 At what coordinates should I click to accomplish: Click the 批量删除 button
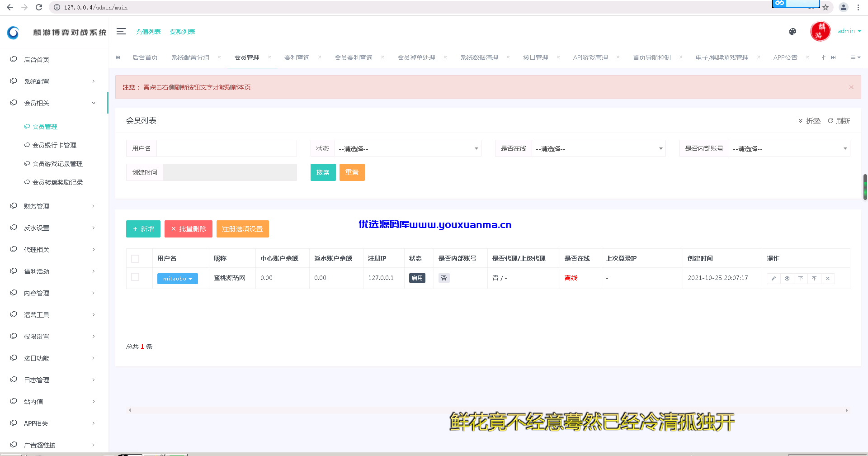point(189,229)
